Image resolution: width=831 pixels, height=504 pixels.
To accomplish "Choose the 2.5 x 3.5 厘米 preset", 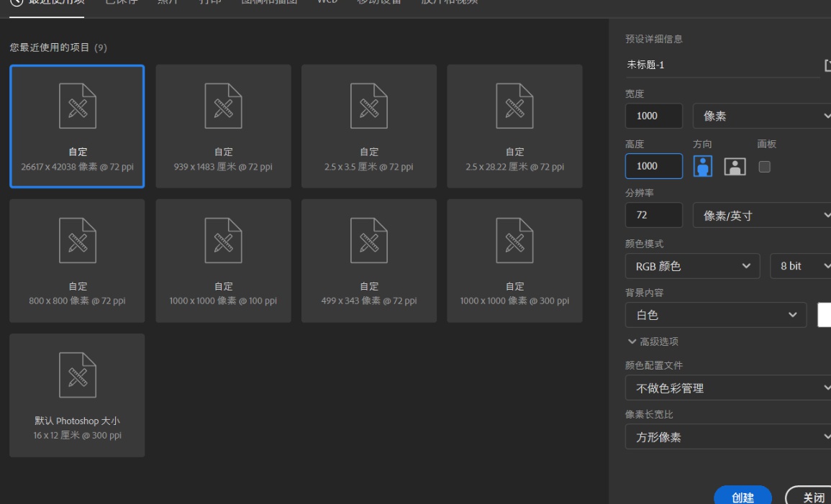I will pyautogui.click(x=368, y=126).
